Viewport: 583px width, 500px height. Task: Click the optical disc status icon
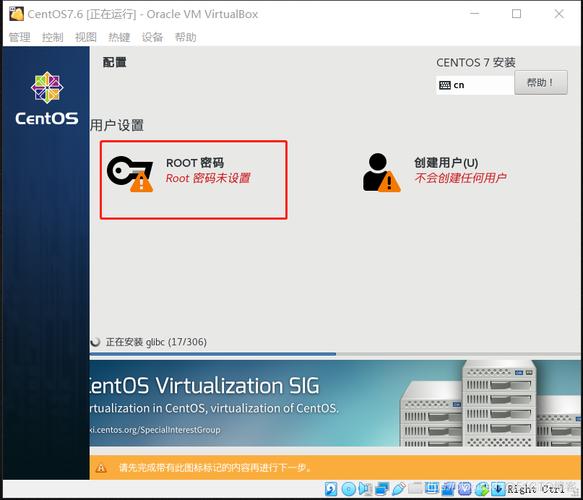tap(348, 489)
